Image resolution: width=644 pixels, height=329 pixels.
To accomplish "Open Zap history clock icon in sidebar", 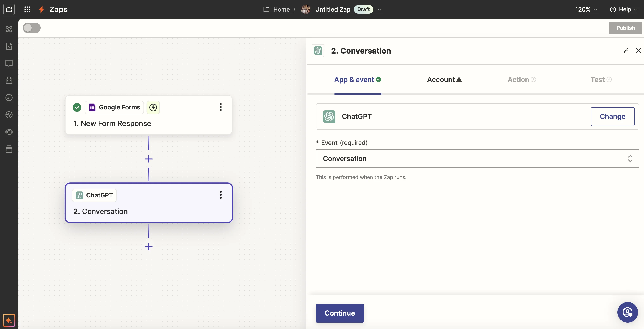I will pyautogui.click(x=9, y=98).
